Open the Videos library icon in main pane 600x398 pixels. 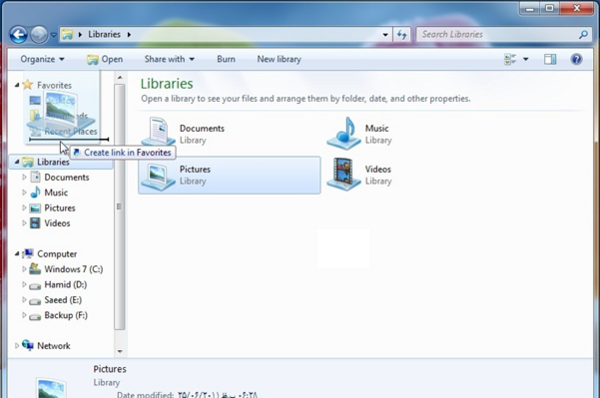[x=344, y=175]
